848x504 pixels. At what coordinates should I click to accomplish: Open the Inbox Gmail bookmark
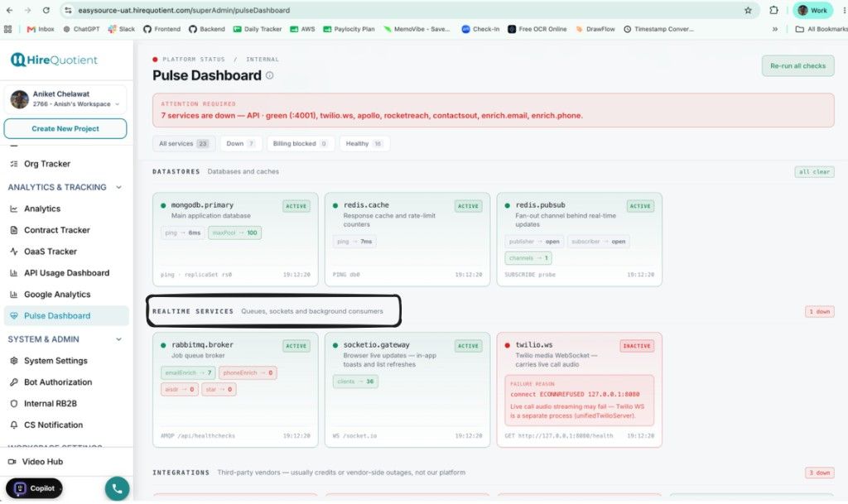tap(41, 29)
